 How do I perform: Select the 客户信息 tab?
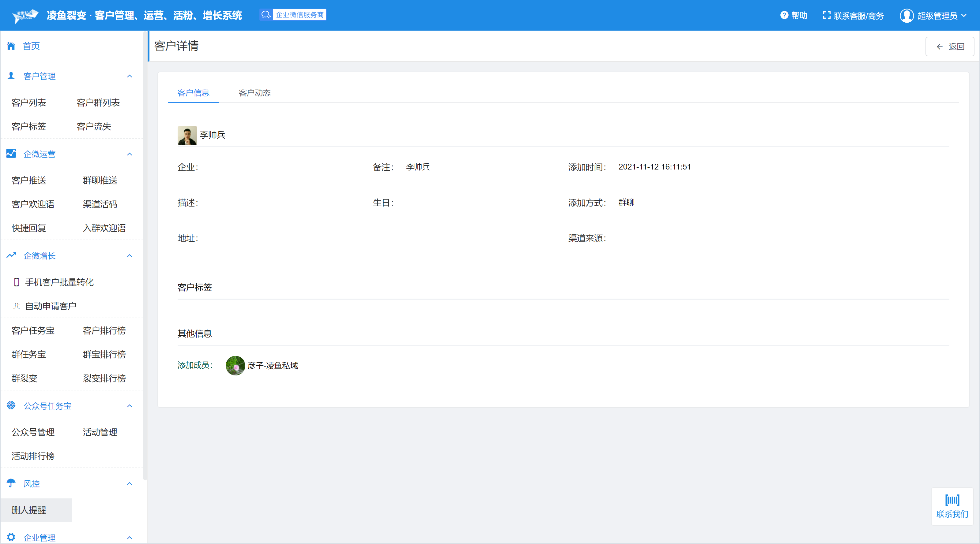click(193, 93)
